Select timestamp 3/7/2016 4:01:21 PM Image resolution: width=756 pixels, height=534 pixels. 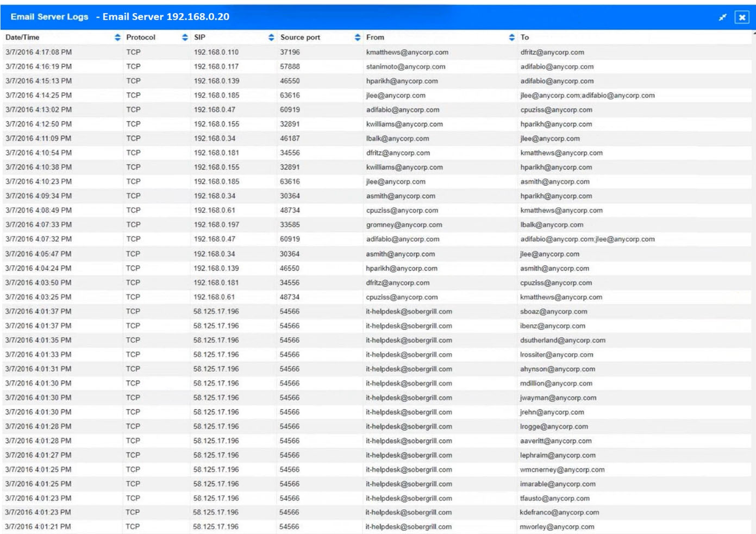[38, 527]
